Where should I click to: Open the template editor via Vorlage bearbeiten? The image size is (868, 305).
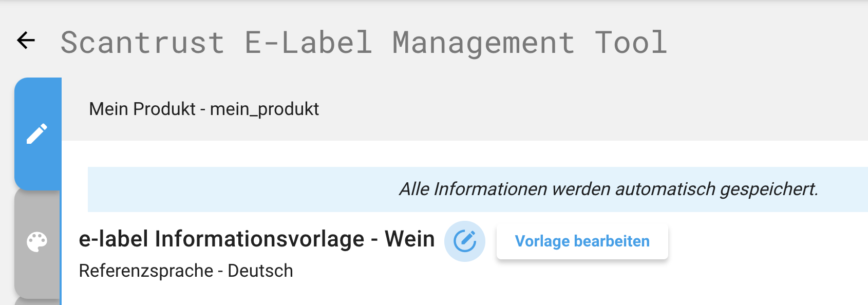point(582,241)
